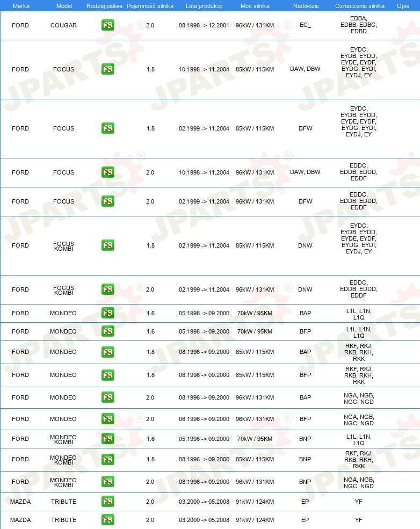Click the Rodzaj paliwa column header
The width and height of the screenshot is (420, 529).
click(104, 6)
